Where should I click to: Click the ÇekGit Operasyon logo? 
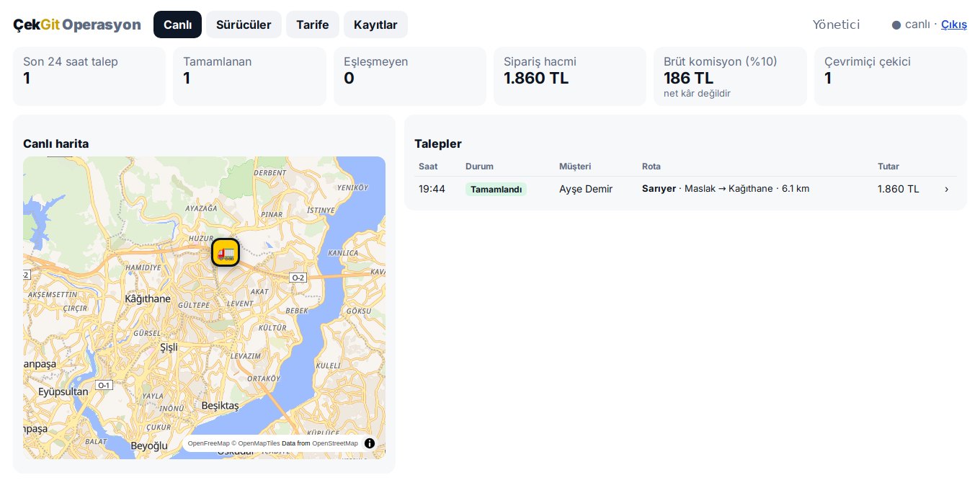click(x=77, y=25)
